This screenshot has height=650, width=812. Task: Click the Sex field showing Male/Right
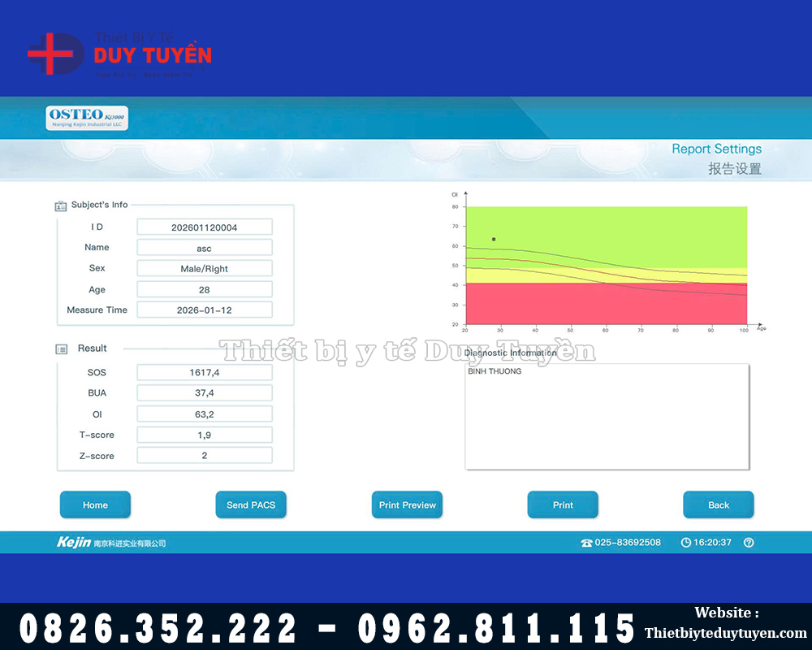tap(205, 268)
